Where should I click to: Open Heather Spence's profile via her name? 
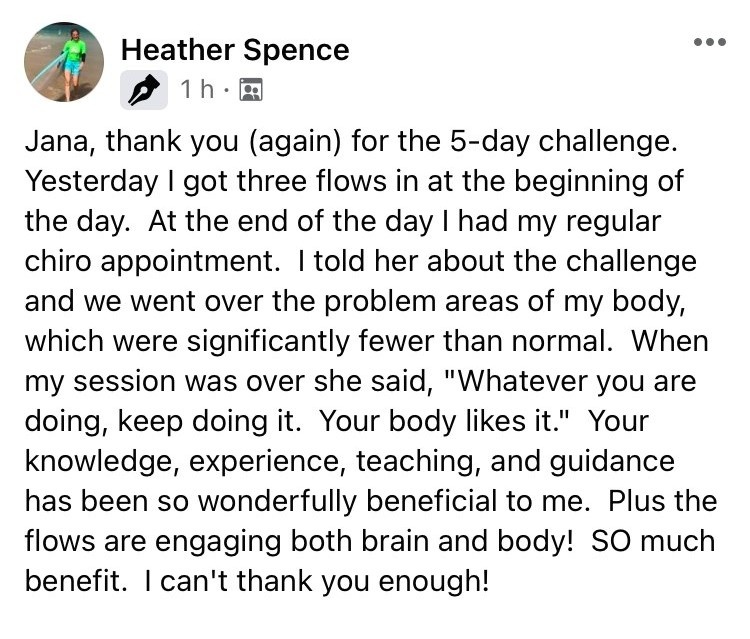click(235, 50)
